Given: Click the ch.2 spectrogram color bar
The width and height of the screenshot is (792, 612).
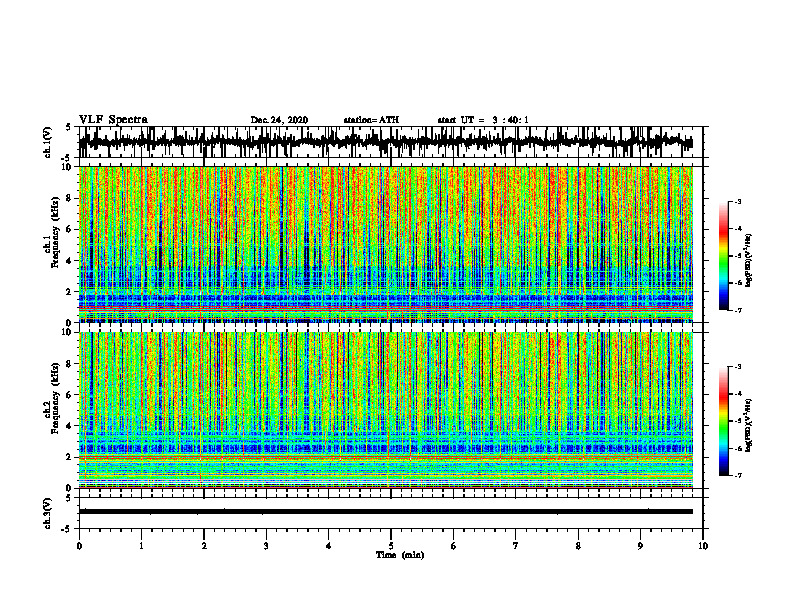Looking at the screenshot, I should pyautogui.click(x=723, y=421).
